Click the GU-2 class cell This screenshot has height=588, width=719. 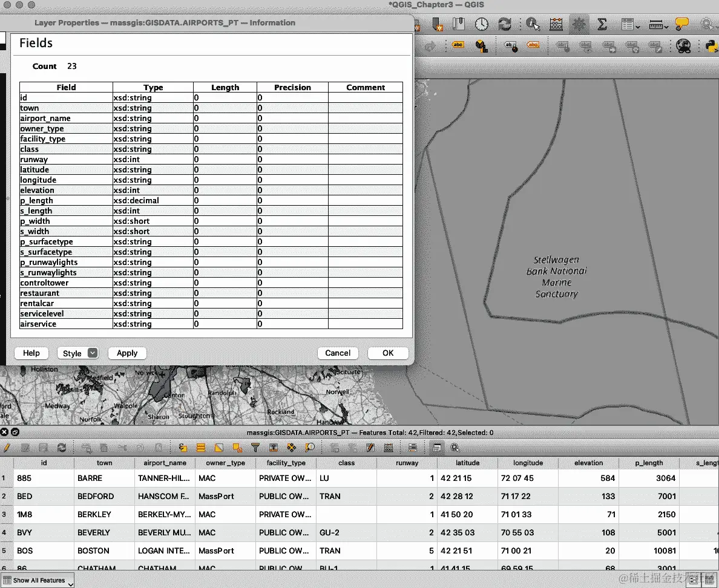tap(346, 532)
